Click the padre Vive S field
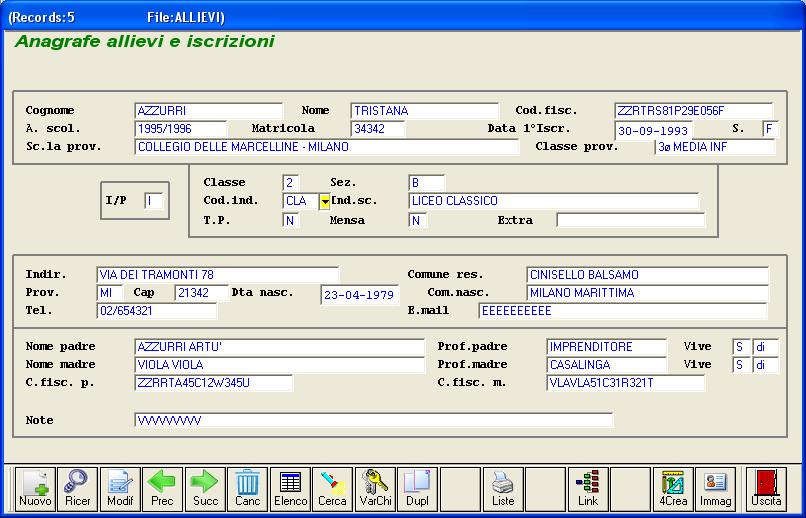This screenshot has width=806, height=518. [x=742, y=347]
